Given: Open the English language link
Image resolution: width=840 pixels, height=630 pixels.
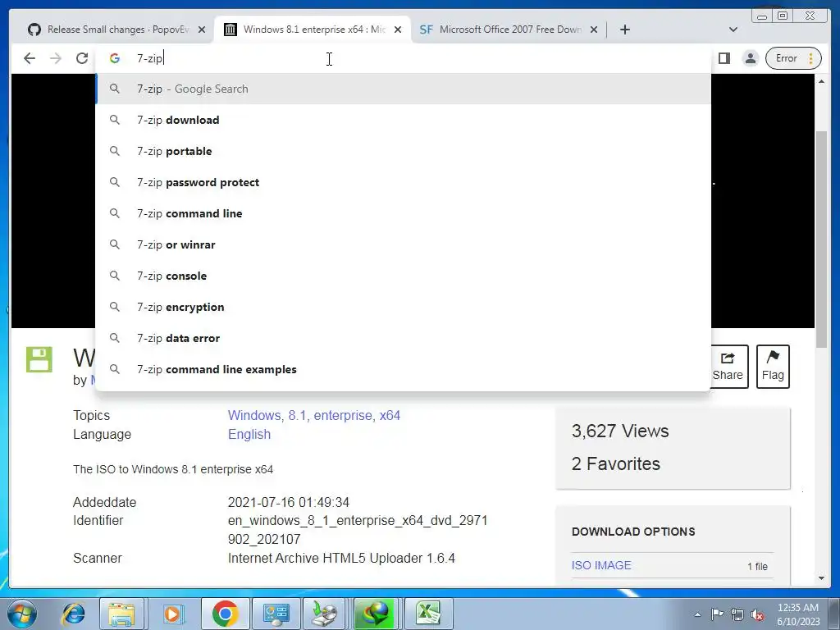Looking at the screenshot, I should point(249,435).
